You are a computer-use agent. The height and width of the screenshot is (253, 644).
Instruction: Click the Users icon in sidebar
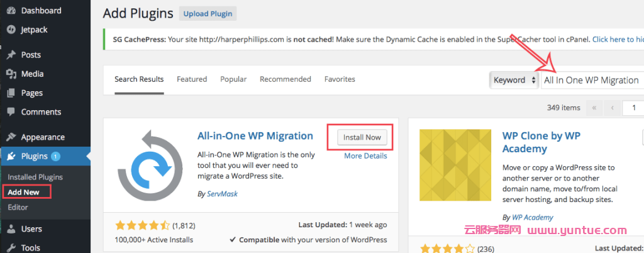[x=11, y=229]
